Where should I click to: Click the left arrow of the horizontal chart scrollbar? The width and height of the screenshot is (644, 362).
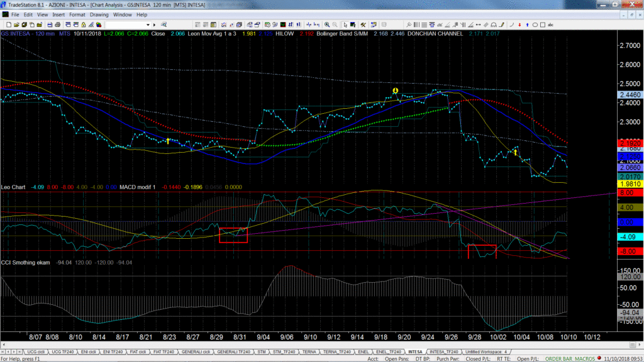pos(4,345)
